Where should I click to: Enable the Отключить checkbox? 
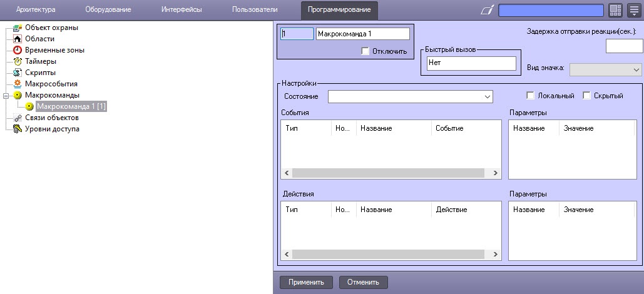point(365,51)
